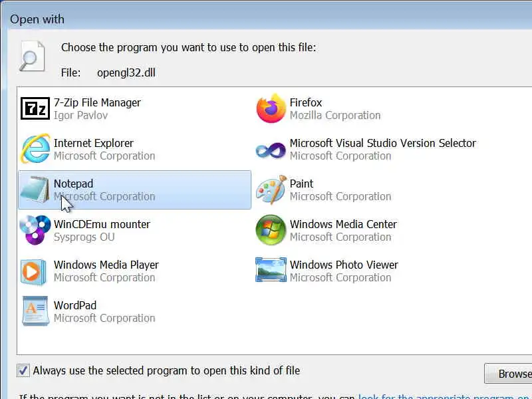
Task: Click the 'Igor Pavlov' publisher text
Action: 80,115
